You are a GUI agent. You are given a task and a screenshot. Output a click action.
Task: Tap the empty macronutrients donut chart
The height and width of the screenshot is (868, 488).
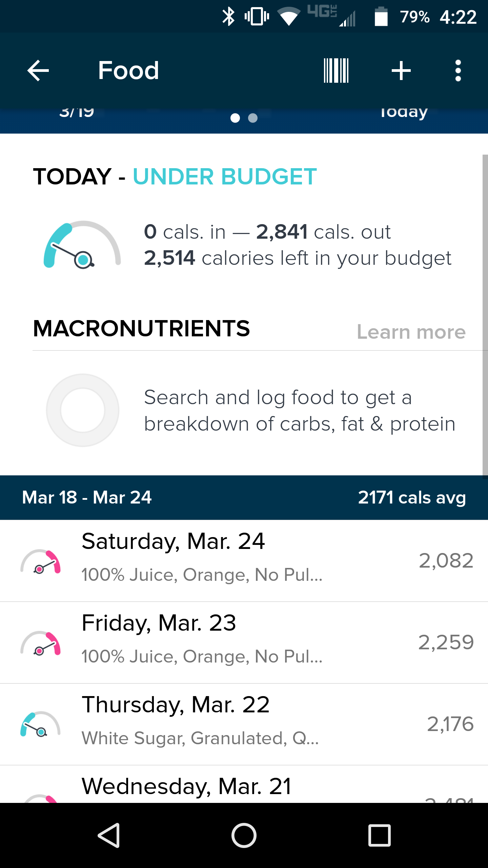click(x=82, y=410)
